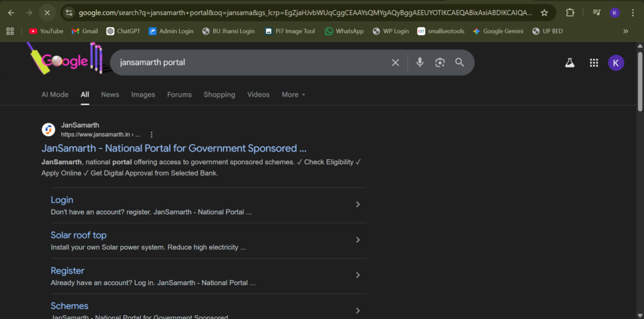Open the Login sitelink

point(62,200)
